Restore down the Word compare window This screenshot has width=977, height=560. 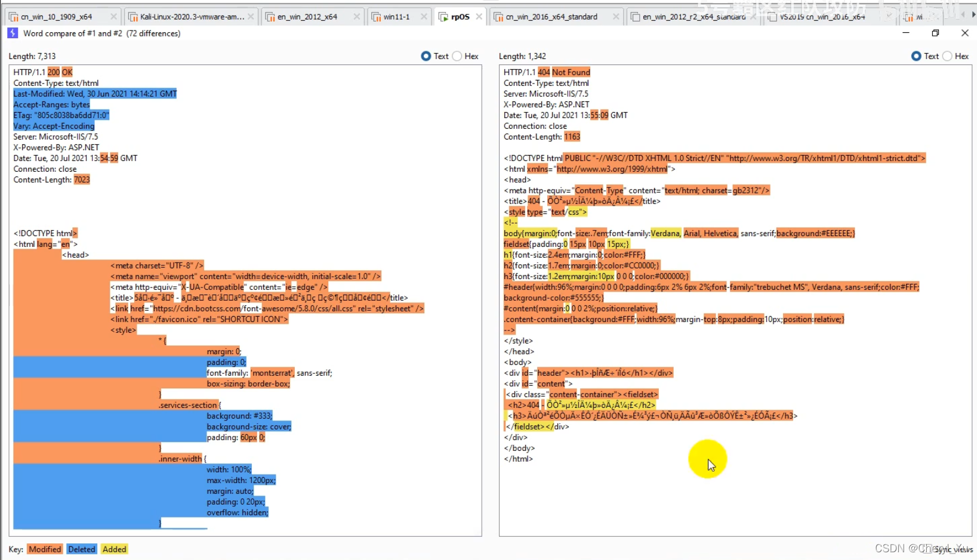[x=935, y=33]
